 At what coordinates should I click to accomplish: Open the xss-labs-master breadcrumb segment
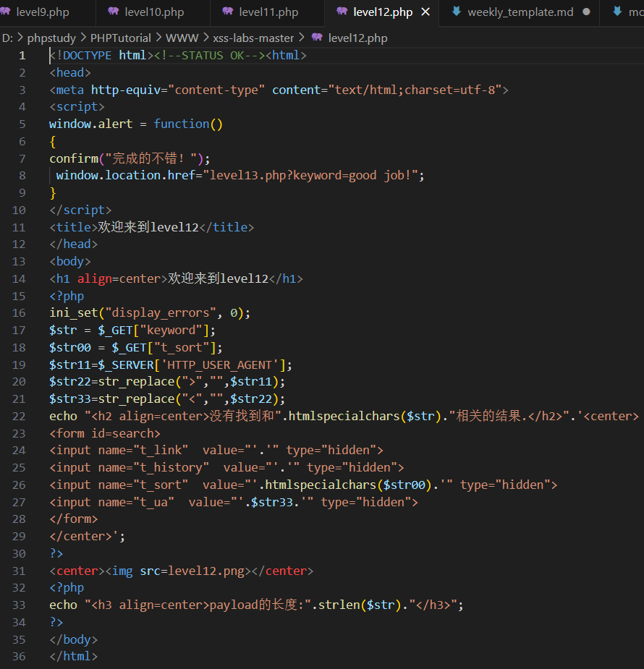(x=253, y=38)
